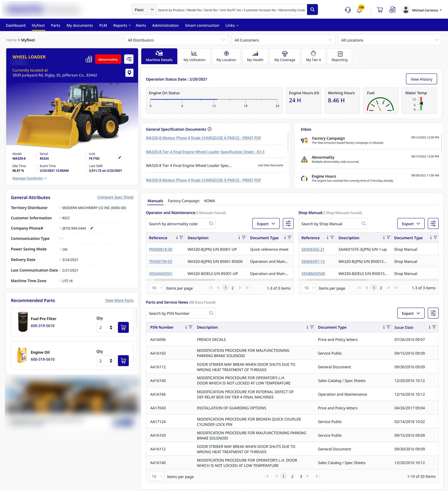Open manual PEN00818-00 link
This screenshot has width=448, height=491.
click(160, 249)
